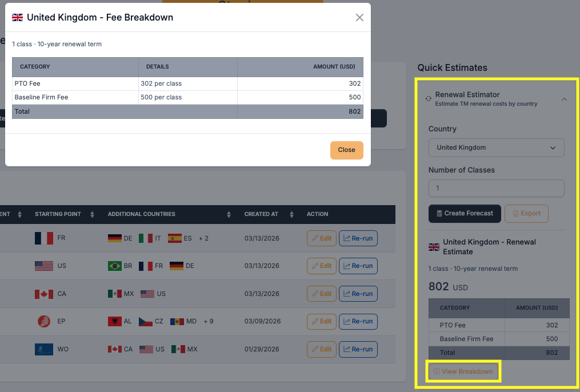Close the Fee Breakdown dialog with X
580x392 pixels.
(359, 17)
